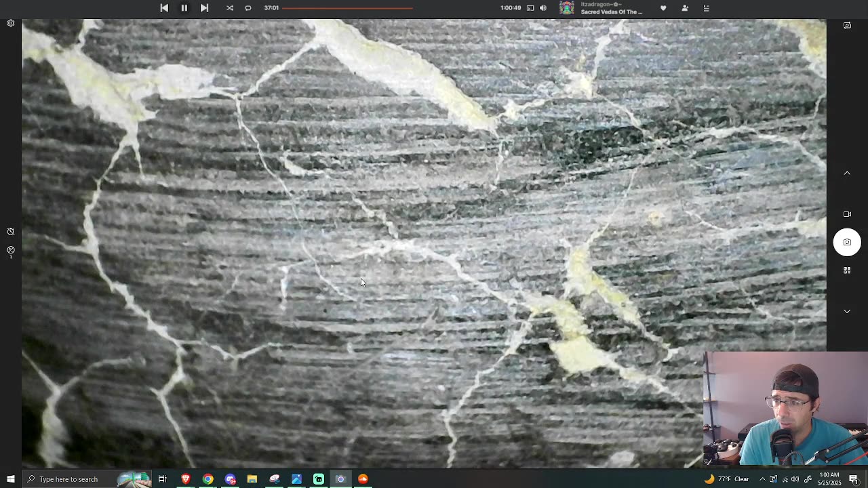
Task: Click the down chevron in the camera panel
Action: point(847,311)
